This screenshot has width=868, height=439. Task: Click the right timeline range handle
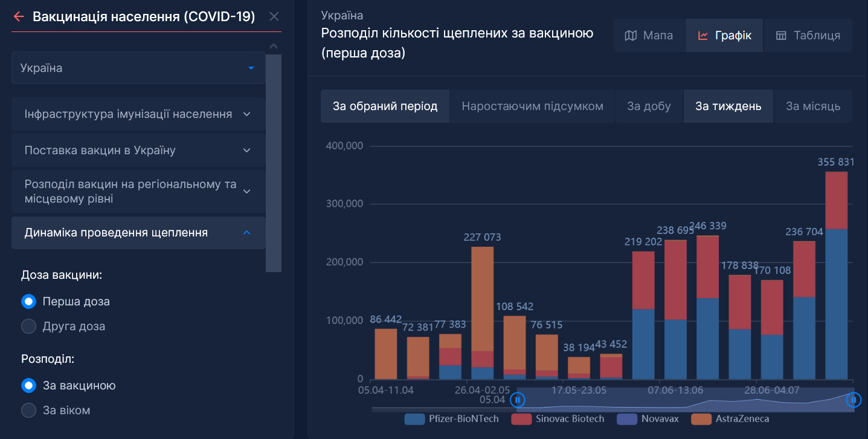(854, 400)
